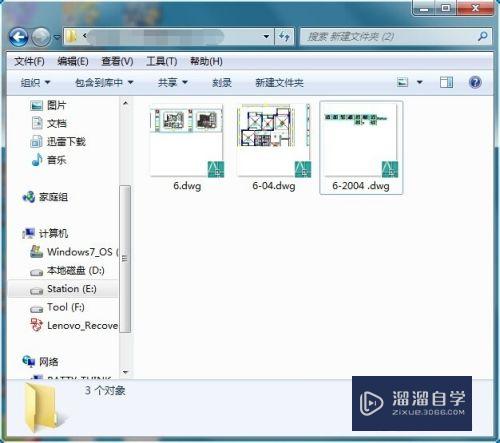This screenshot has width=500, height=443.
Task: Click the 音乐 note icon
Action: pos(37,160)
